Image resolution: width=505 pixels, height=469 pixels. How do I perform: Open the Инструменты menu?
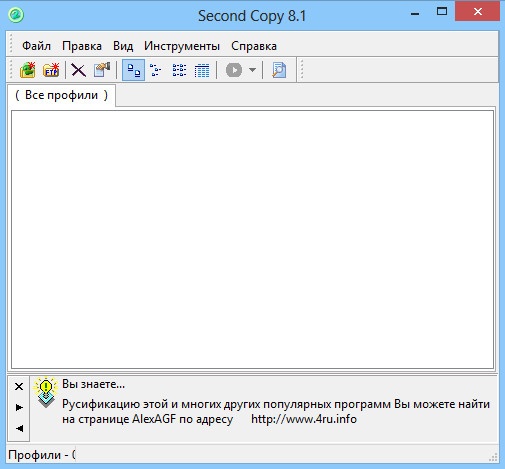182,46
